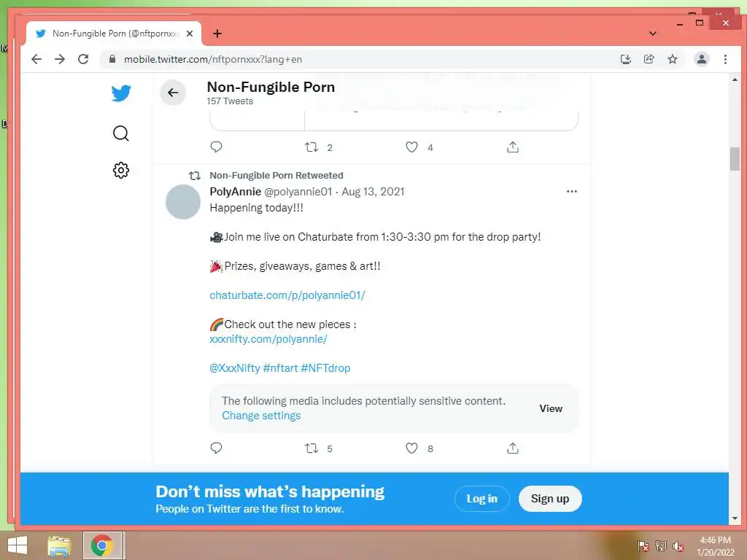Click Change settings for sensitive content
The image size is (747, 560).
pyautogui.click(x=261, y=416)
